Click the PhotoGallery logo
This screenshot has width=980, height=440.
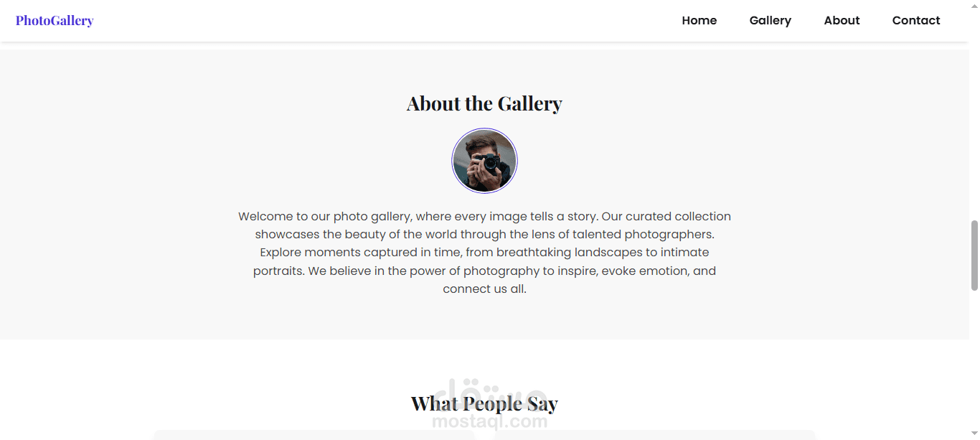point(55,21)
